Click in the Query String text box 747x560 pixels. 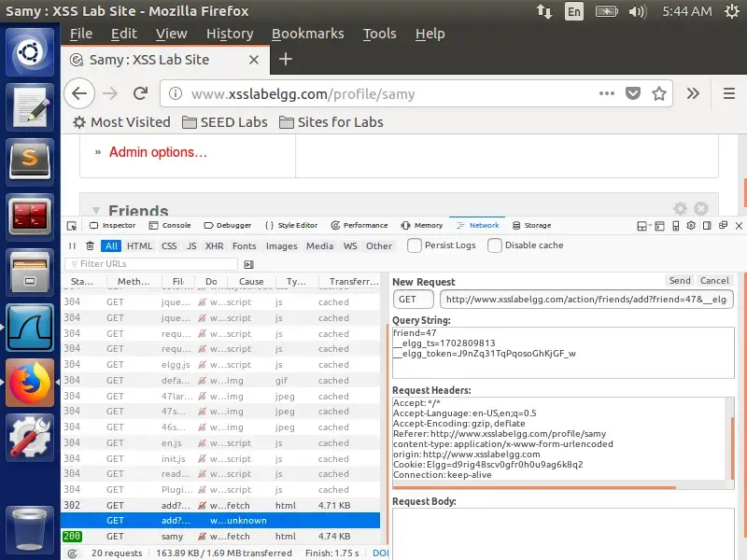coord(563,353)
